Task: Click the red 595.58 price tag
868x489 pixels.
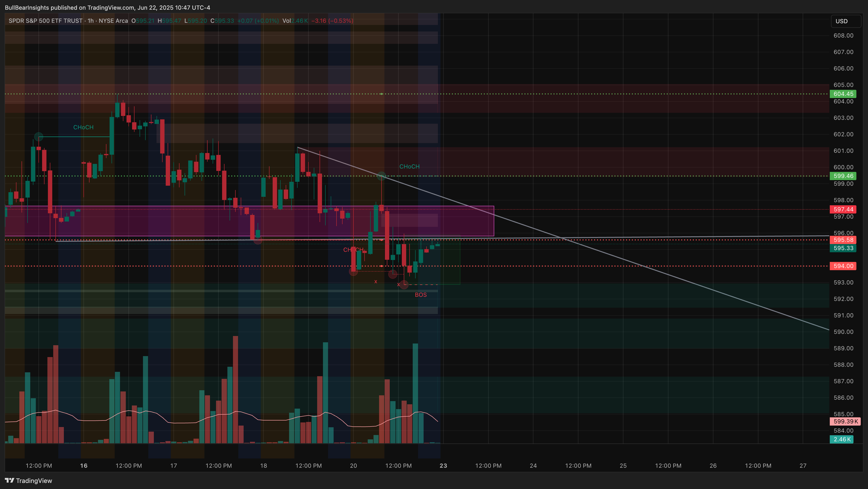Action: pyautogui.click(x=843, y=240)
